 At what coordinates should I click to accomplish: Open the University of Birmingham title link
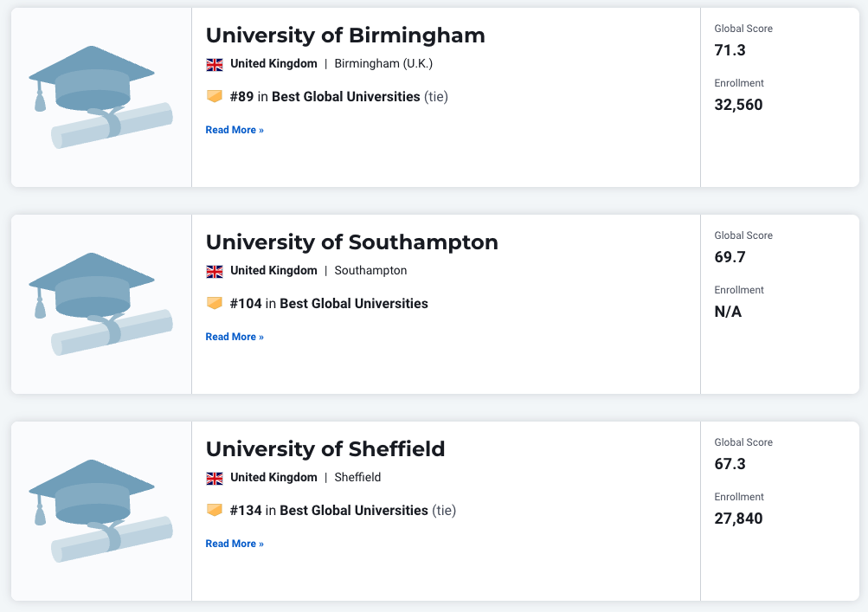[x=345, y=35]
